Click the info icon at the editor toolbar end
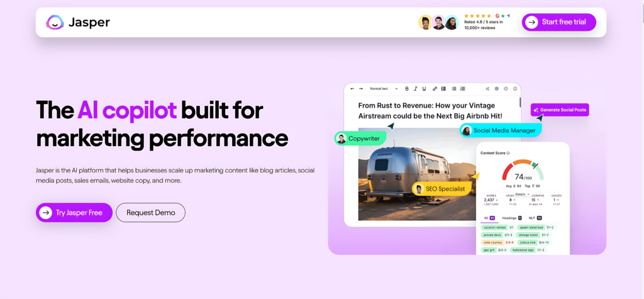 515,89
